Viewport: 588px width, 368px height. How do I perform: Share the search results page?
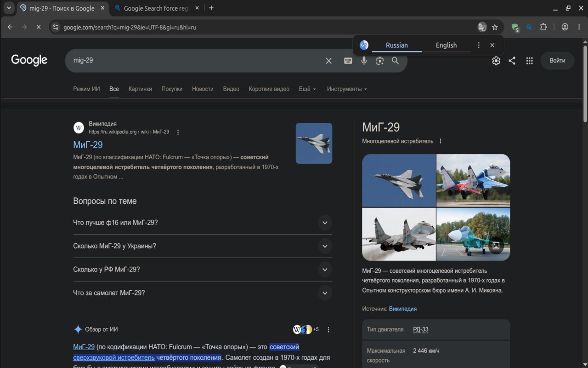(x=512, y=61)
